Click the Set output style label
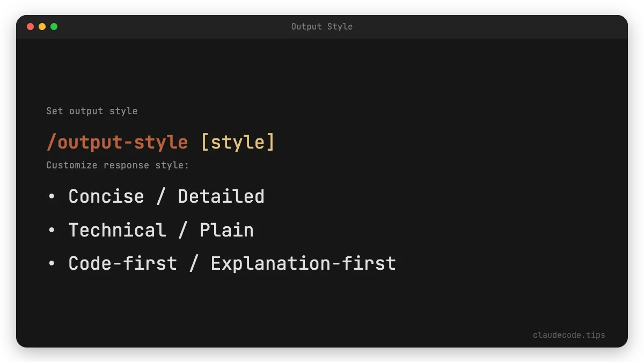 click(92, 111)
